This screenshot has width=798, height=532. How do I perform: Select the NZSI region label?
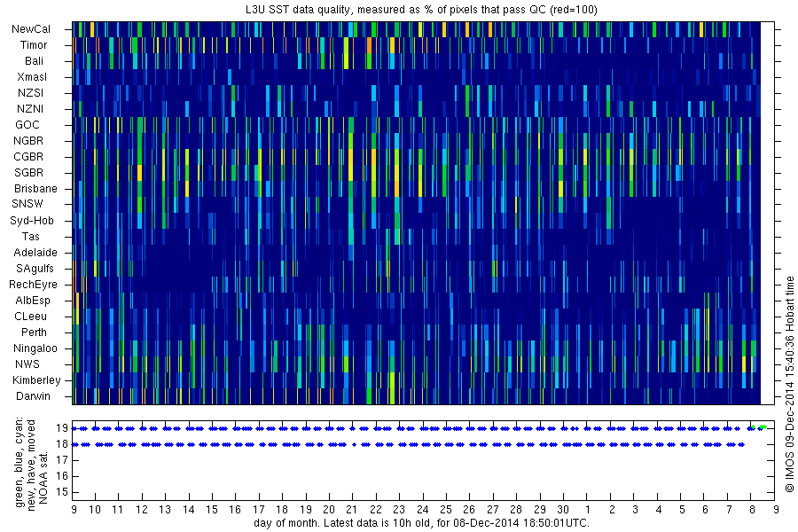(x=30, y=92)
